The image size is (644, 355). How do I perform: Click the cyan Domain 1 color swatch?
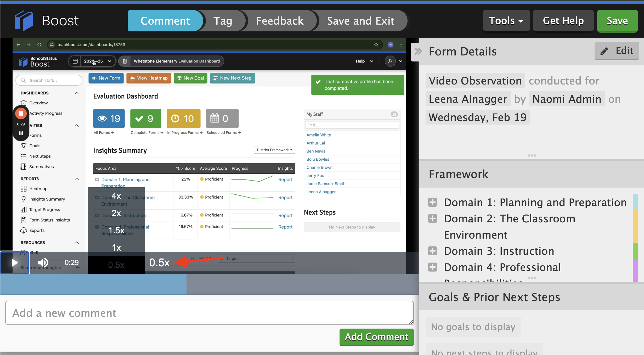[635, 202]
